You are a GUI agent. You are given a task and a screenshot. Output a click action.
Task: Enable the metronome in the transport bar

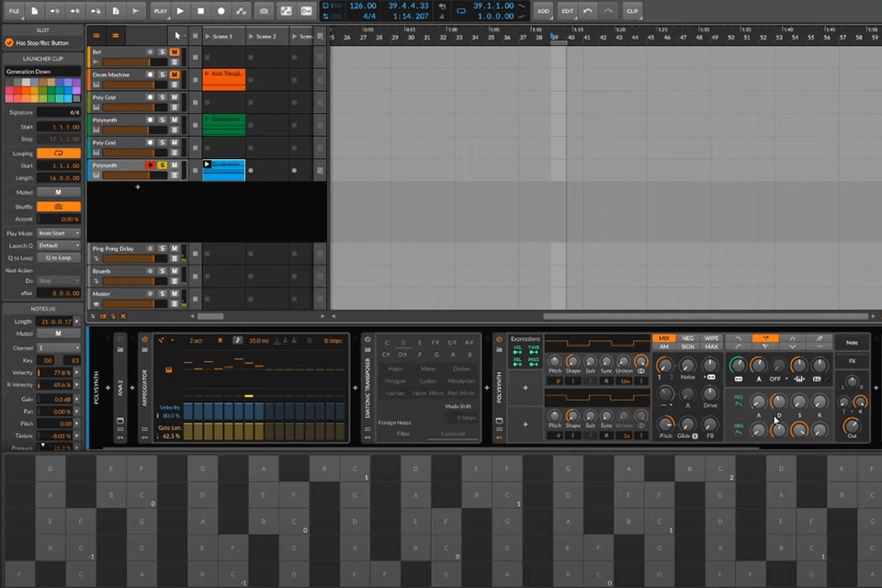264,11
